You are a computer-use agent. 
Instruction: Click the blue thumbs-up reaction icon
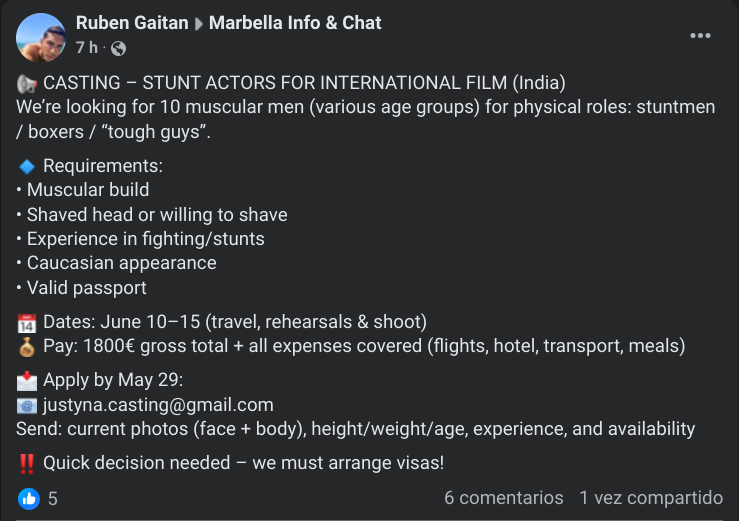click(x=29, y=499)
